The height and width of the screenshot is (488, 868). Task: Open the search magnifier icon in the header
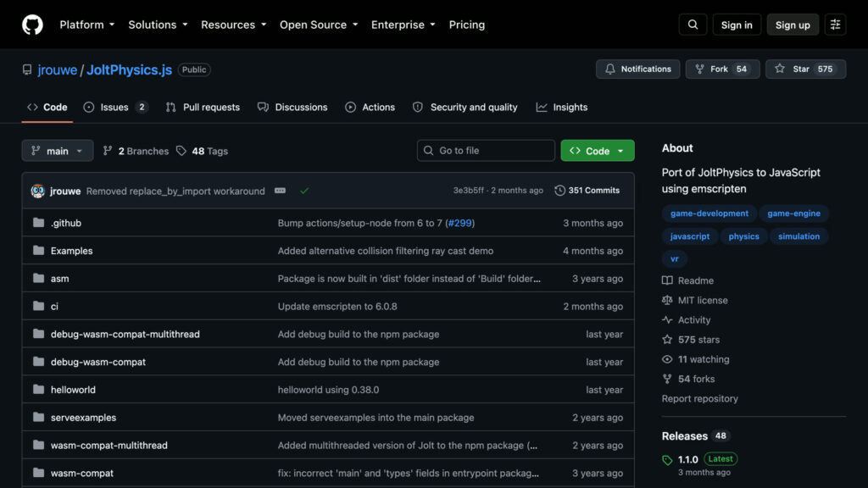click(x=693, y=25)
